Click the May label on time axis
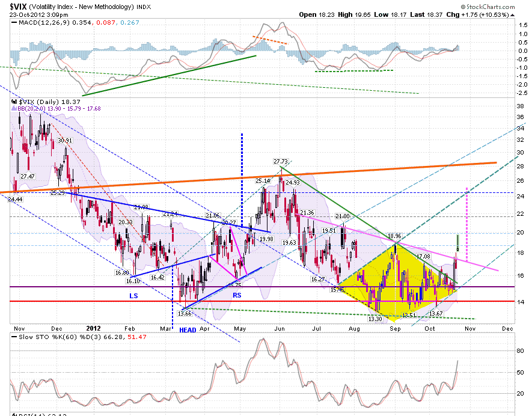The height and width of the screenshot is (416, 532). (240, 328)
